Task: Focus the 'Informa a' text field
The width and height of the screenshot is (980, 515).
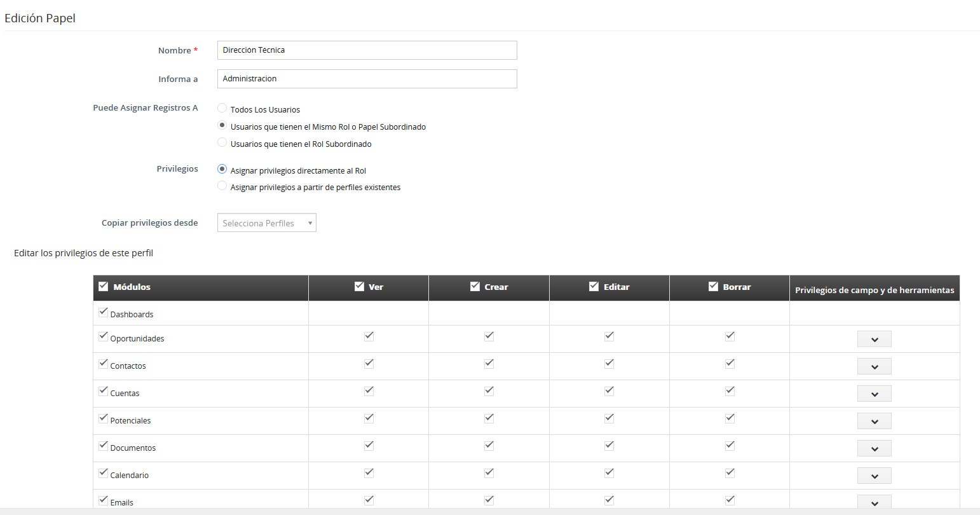Action: (x=367, y=79)
